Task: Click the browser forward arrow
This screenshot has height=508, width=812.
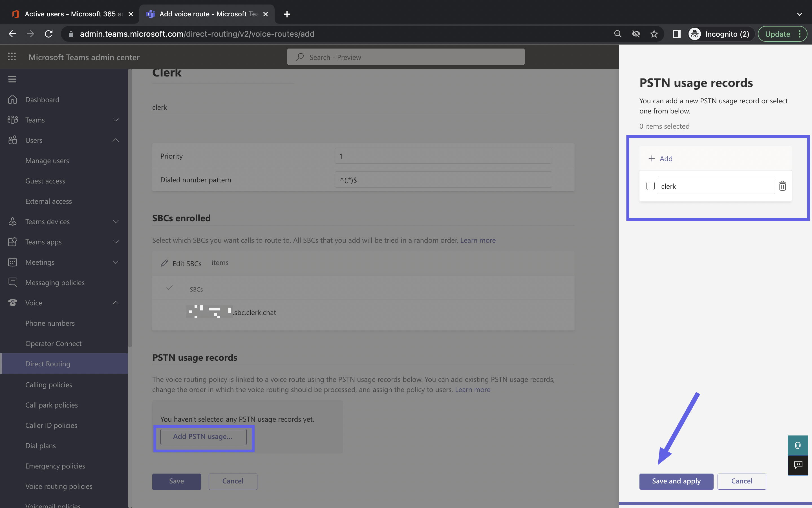Action: click(x=30, y=34)
